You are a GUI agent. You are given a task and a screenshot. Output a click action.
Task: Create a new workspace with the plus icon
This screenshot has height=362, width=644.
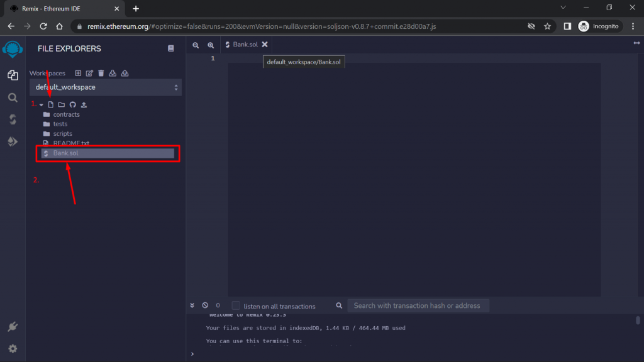(x=78, y=73)
